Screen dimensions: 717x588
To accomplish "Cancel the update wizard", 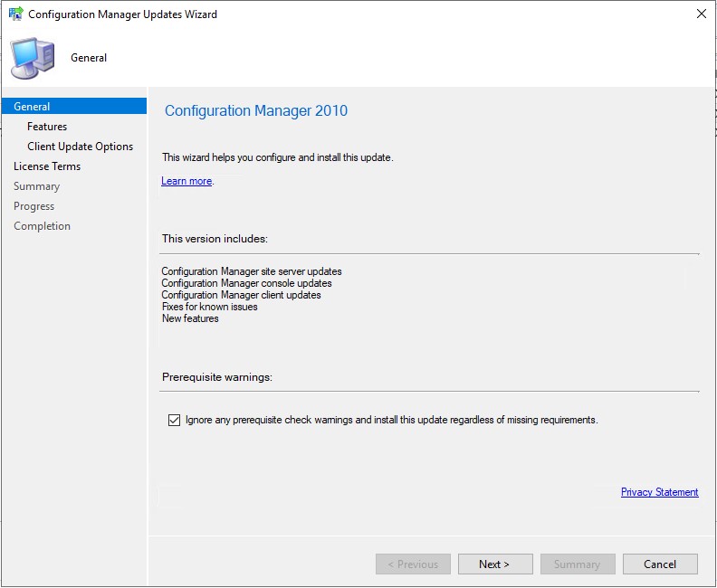I will pos(660,564).
